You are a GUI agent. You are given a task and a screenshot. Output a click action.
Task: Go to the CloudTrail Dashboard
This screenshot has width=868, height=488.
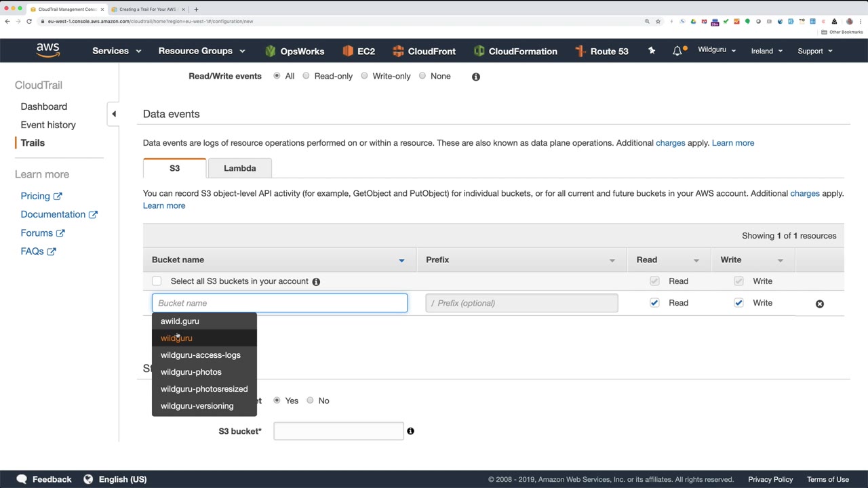point(44,106)
